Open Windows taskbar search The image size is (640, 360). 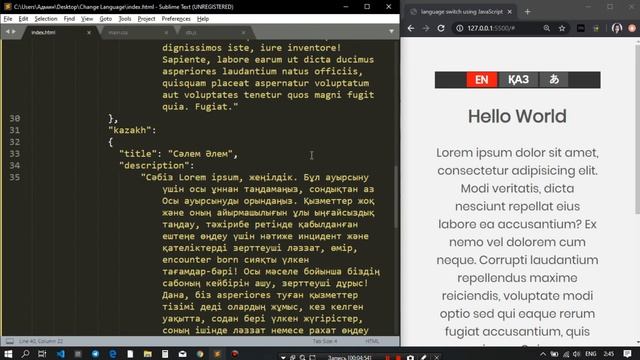[x=25, y=354]
